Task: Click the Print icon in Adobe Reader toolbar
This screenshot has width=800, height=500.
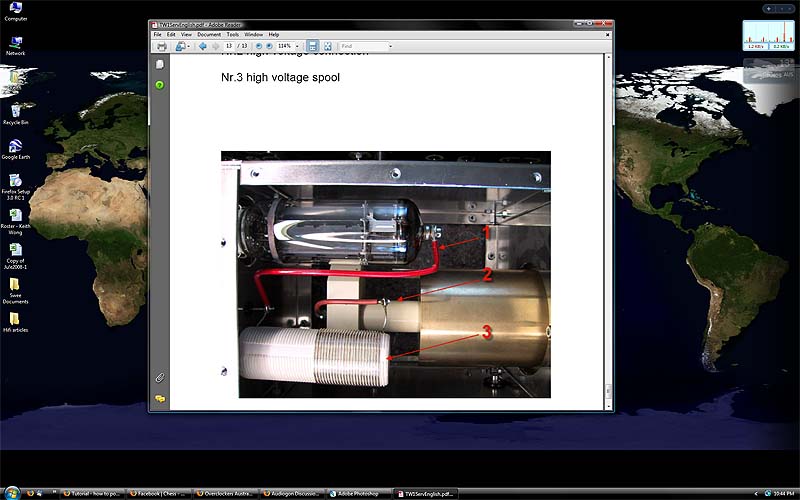Action: 162,46
